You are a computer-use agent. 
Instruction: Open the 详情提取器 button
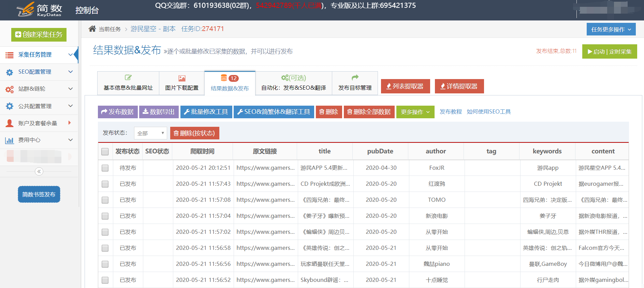[x=459, y=86]
